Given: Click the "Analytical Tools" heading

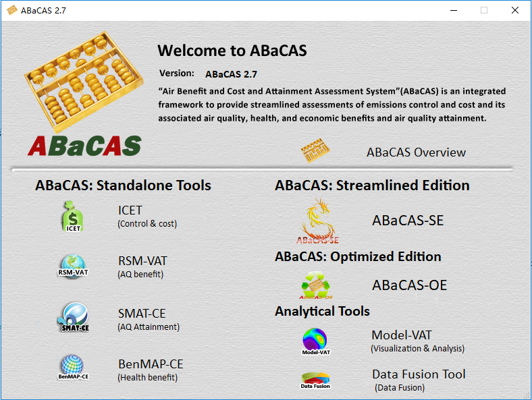Looking at the screenshot, I should [x=322, y=311].
